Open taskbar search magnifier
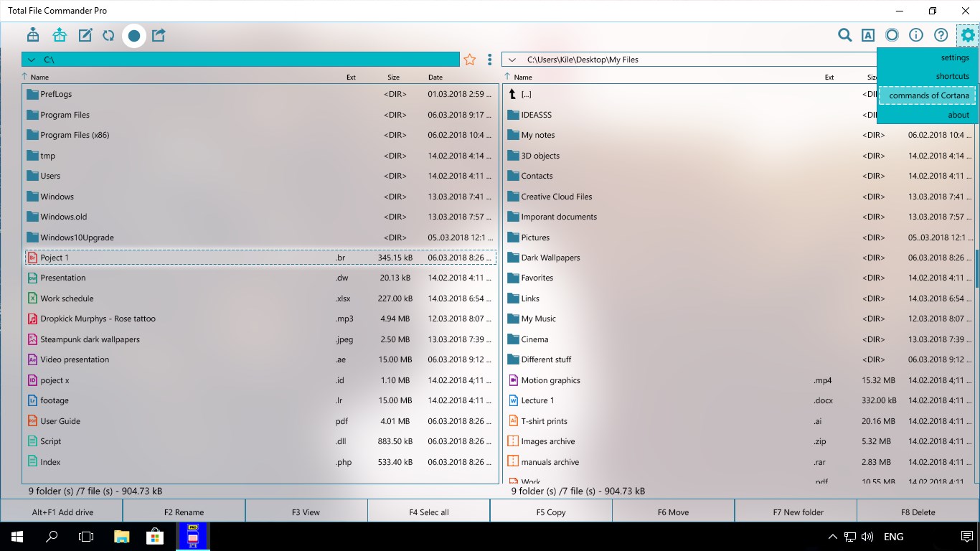Screen dimensions: 980x551 [x=52, y=537]
